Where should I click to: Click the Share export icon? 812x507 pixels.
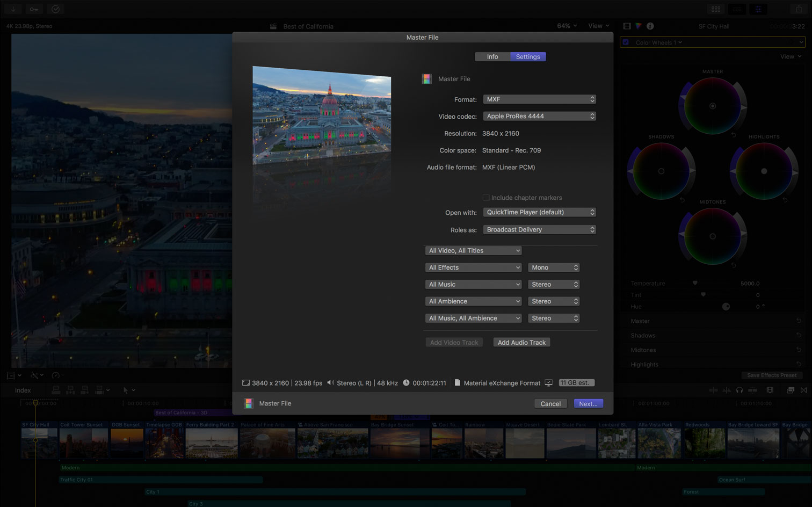point(799,9)
